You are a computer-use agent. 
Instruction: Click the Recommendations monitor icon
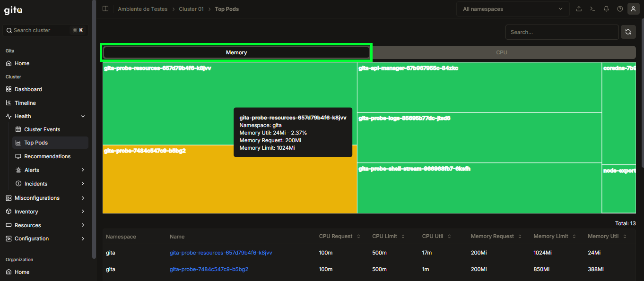18,156
